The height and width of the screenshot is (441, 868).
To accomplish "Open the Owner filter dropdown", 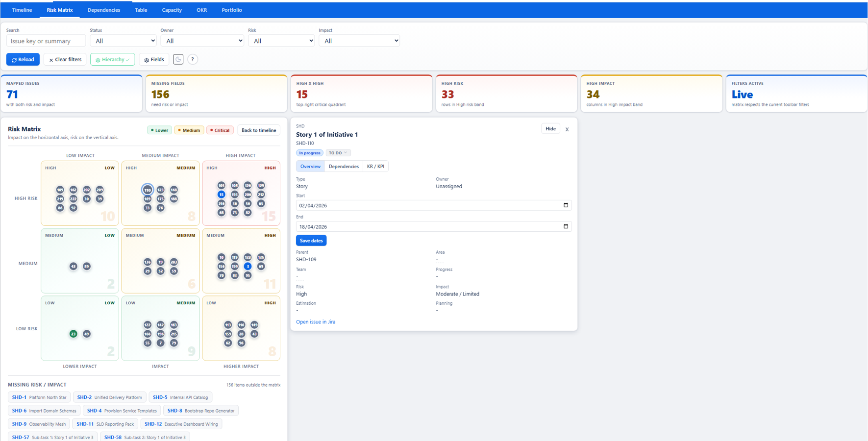I will (x=202, y=40).
